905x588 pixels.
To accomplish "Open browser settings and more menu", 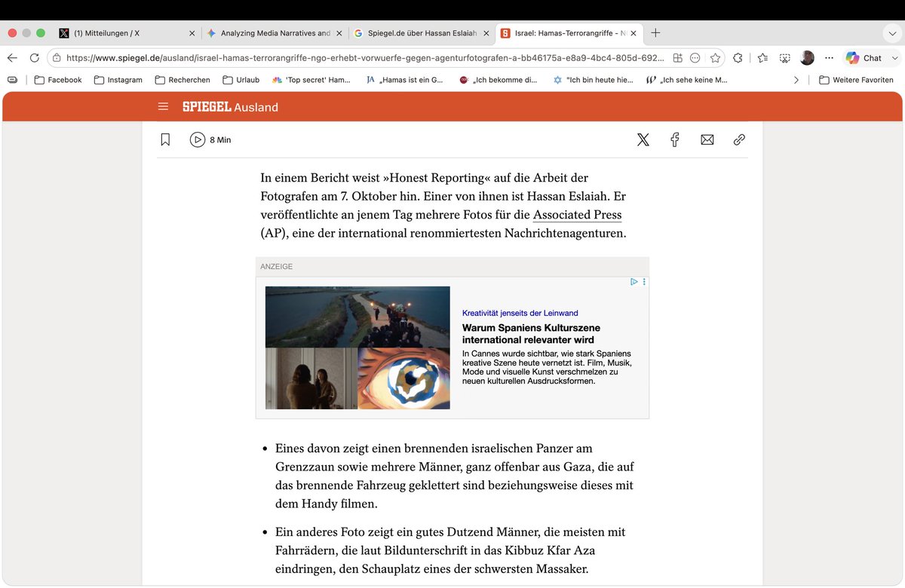I will pos(829,58).
